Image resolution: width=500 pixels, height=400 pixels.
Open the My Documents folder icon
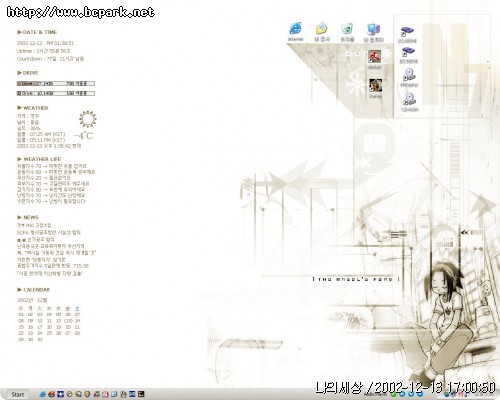click(322, 29)
